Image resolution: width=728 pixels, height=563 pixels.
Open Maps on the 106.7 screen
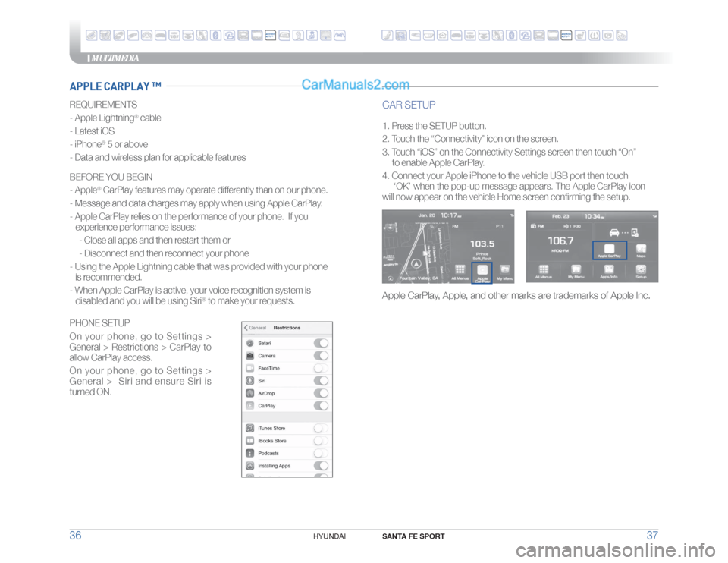point(641,251)
